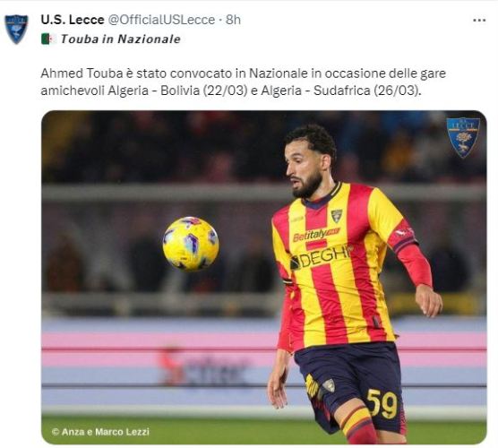
Task: Click the "Algeria - Sudafrica (26/03)" text
Action: (339, 90)
